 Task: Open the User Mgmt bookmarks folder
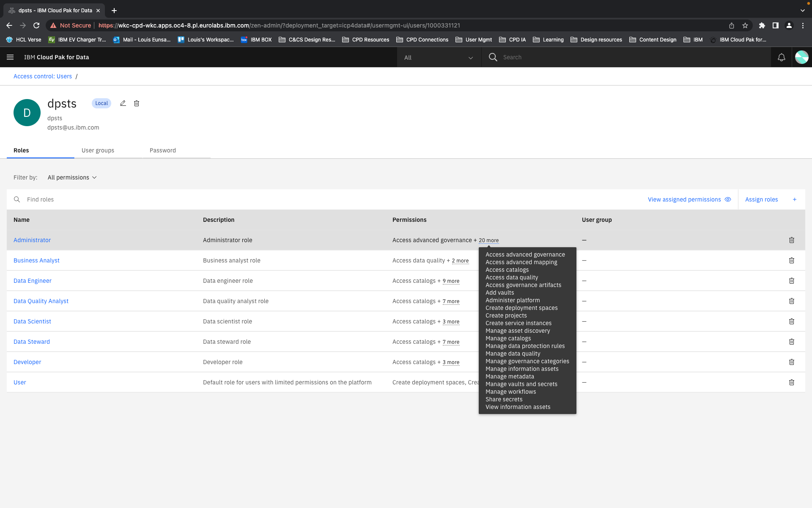(x=474, y=40)
